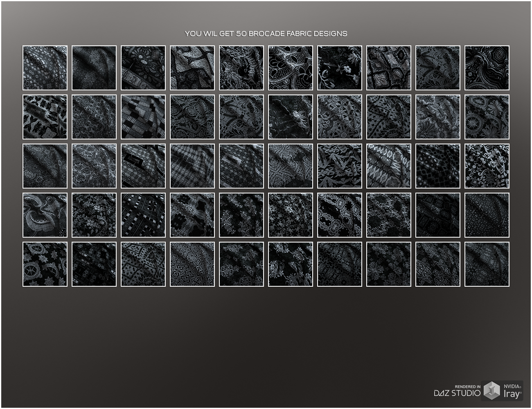Pick the last second-row swatch with sunburst wheels
Viewport: 532px width, 409px height.
tap(487, 117)
